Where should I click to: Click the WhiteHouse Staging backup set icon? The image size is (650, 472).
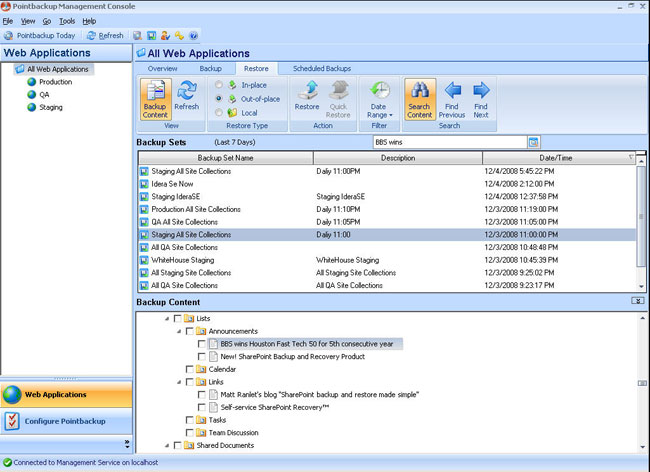tap(144, 260)
